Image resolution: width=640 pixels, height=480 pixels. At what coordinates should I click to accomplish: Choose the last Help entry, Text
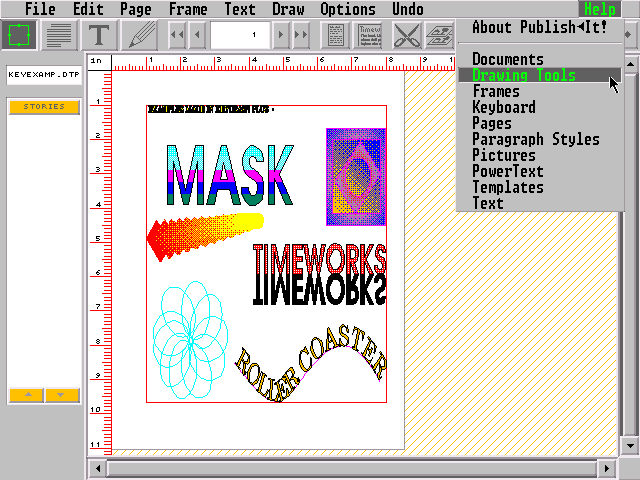[x=540, y=203]
